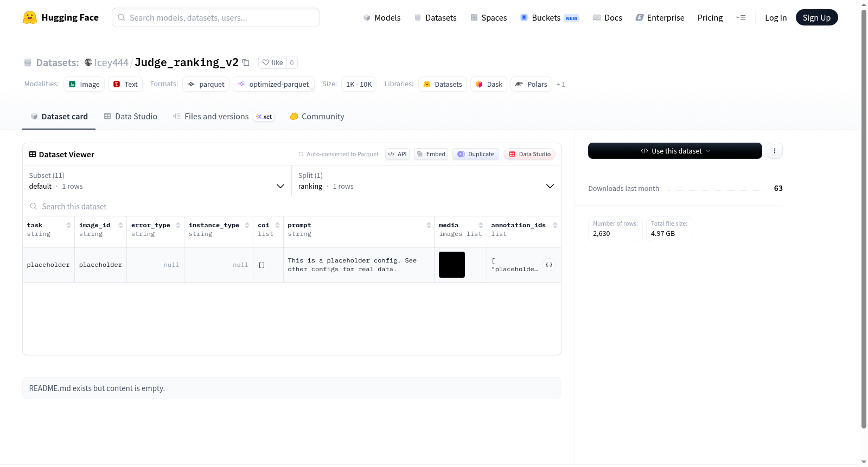Open the Docs page
Image resolution: width=868 pixels, height=467 pixels.
[x=608, y=17]
